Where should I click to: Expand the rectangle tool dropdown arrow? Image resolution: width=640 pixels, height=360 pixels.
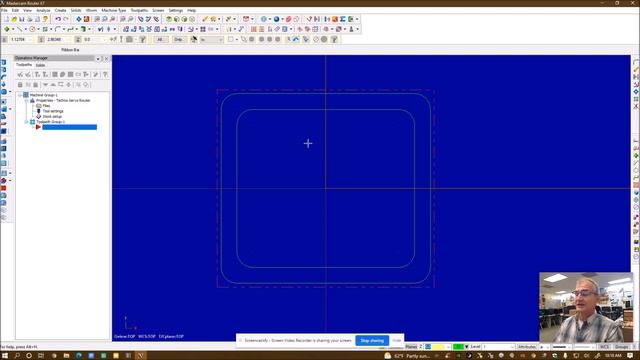tap(51, 29)
